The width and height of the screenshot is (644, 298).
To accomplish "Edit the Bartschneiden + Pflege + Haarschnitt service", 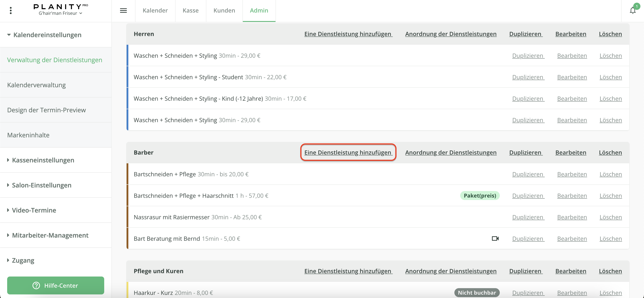I will (x=572, y=196).
